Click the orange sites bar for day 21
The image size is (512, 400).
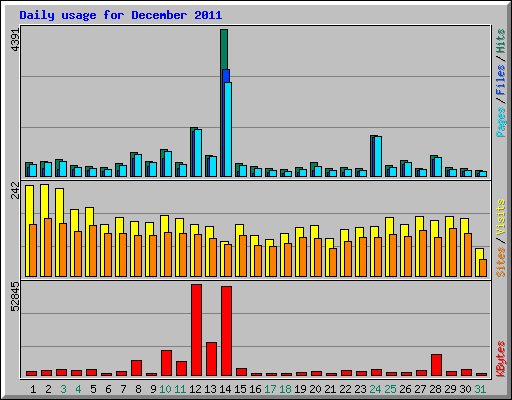333,262
